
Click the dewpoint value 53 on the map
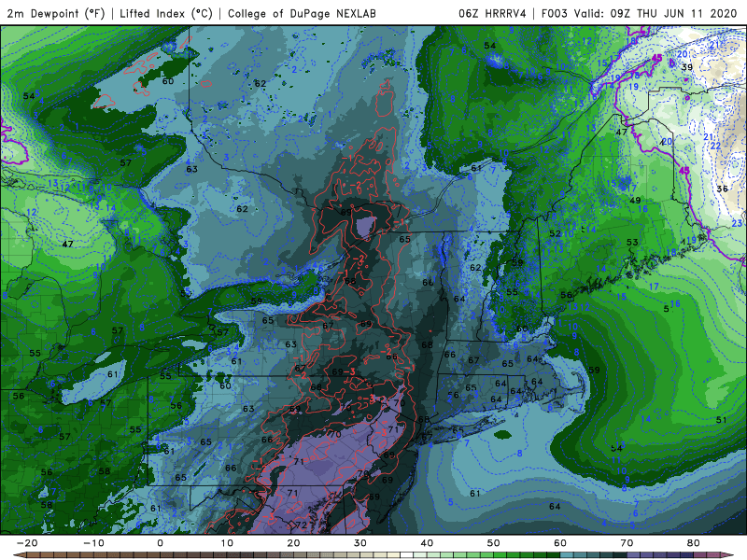tap(632, 242)
